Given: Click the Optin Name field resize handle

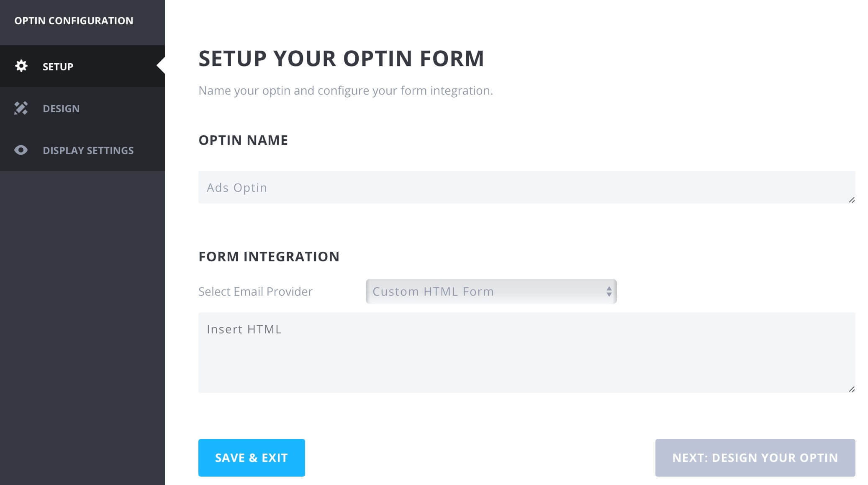Looking at the screenshot, I should [852, 200].
